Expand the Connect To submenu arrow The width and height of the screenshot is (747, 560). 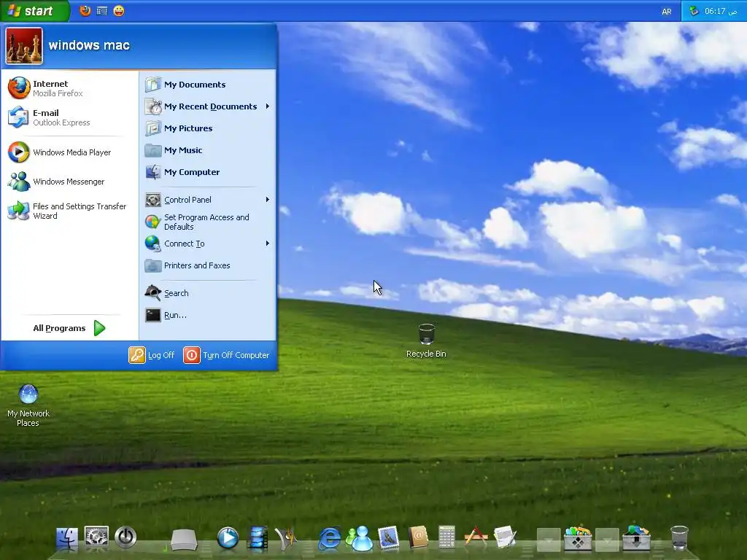point(268,244)
